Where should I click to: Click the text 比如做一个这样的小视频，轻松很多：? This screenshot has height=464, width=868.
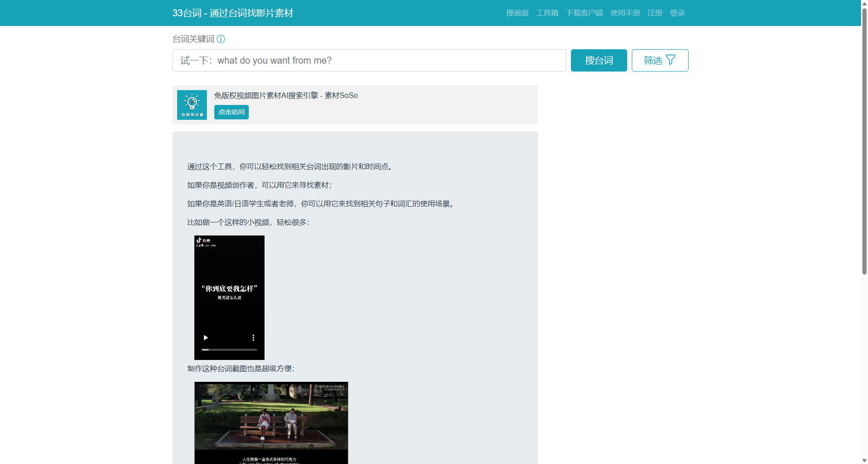click(x=248, y=222)
